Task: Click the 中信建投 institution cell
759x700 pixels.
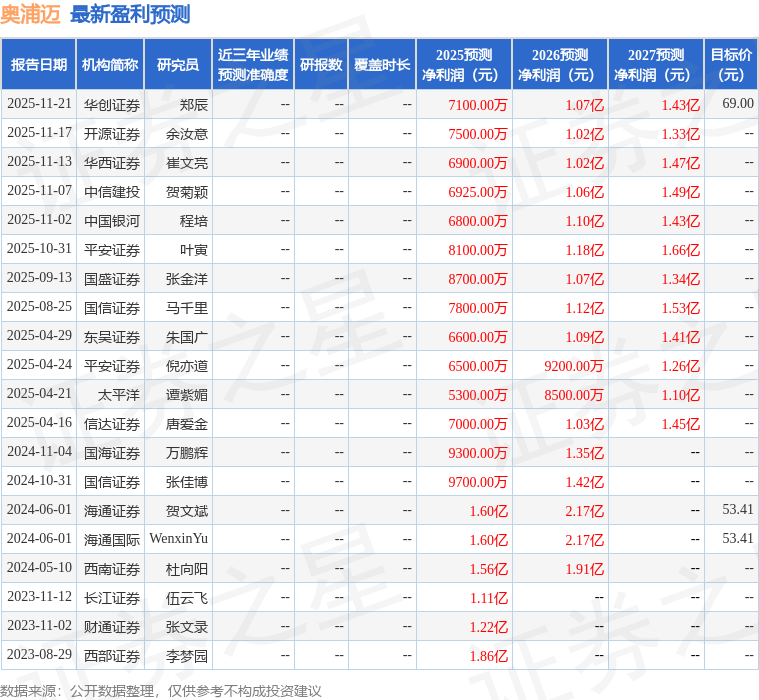Action: 111,191
